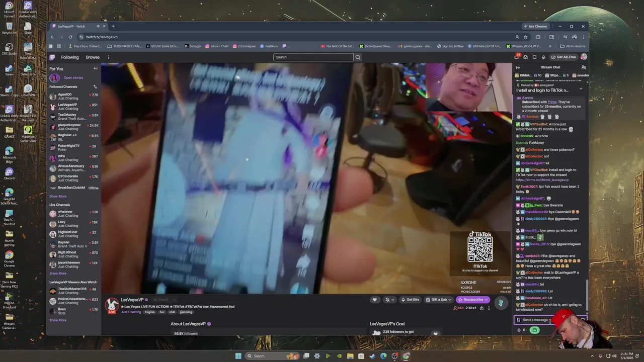Toggle the channel notification bell
Image resolution: width=644 pixels, height=362 pixels.
(387, 300)
